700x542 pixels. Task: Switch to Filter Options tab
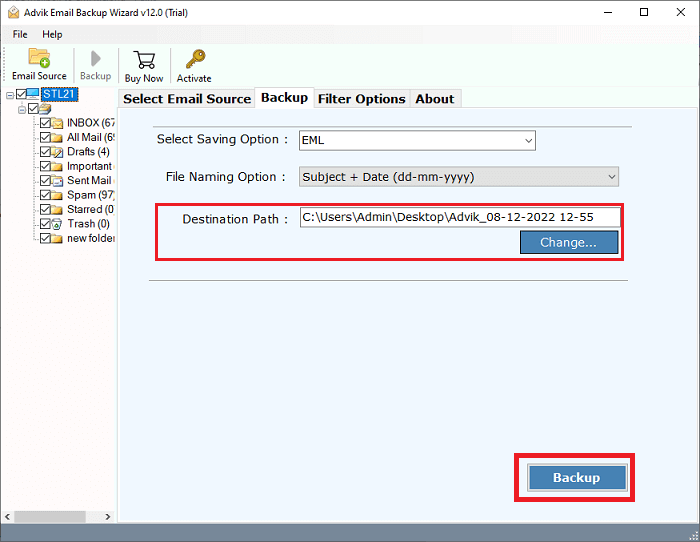coord(362,99)
